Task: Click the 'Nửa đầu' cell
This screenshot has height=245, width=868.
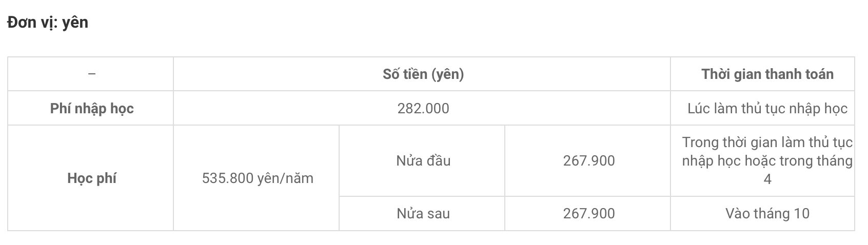Action: (x=423, y=161)
